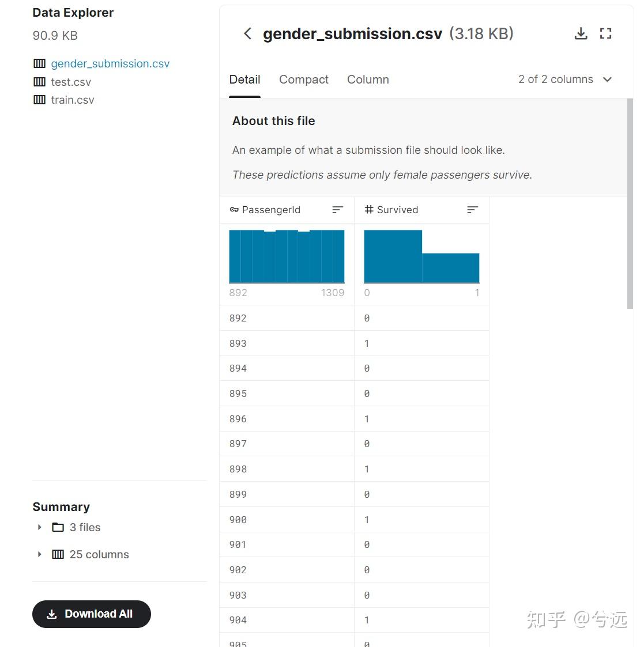Click the sort icon on Survived column
Screen dimensions: 644x647
(473, 210)
